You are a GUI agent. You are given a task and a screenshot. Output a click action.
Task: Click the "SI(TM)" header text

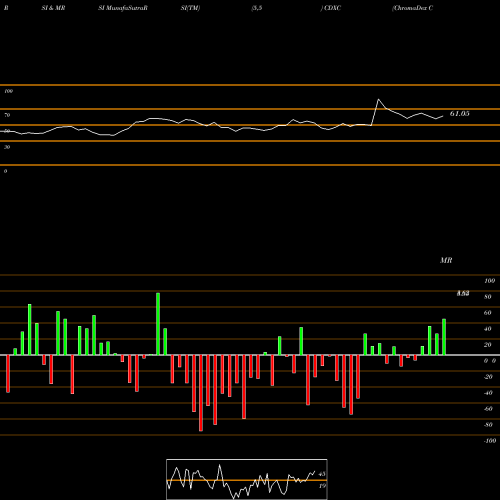[x=190, y=8]
